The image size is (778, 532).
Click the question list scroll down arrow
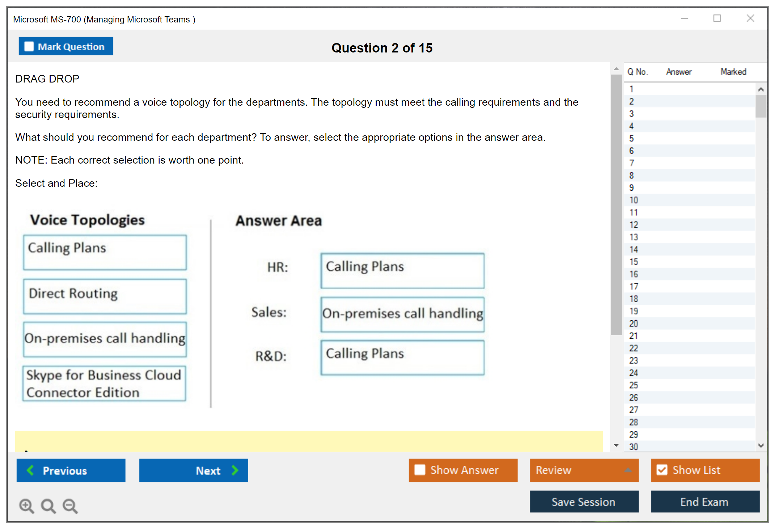pos(761,446)
